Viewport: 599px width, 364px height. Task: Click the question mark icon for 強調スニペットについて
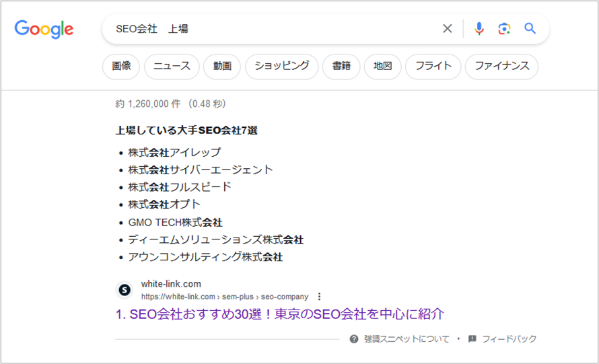[354, 339]
